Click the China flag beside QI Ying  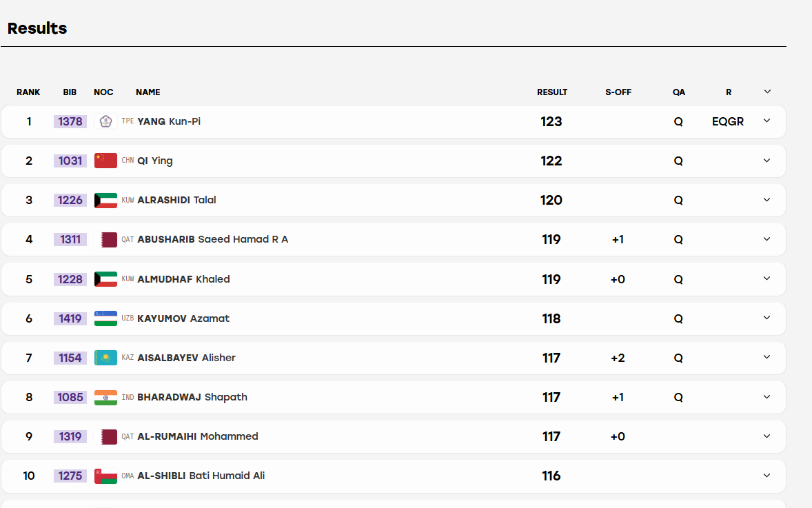click(105, 161)
